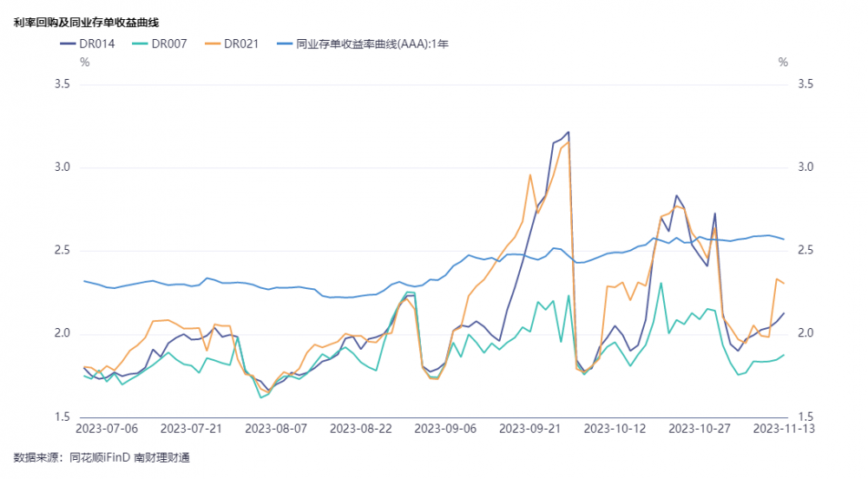
Task: Click the dark blue DR014 legend line marker
Action: [69, 43]
